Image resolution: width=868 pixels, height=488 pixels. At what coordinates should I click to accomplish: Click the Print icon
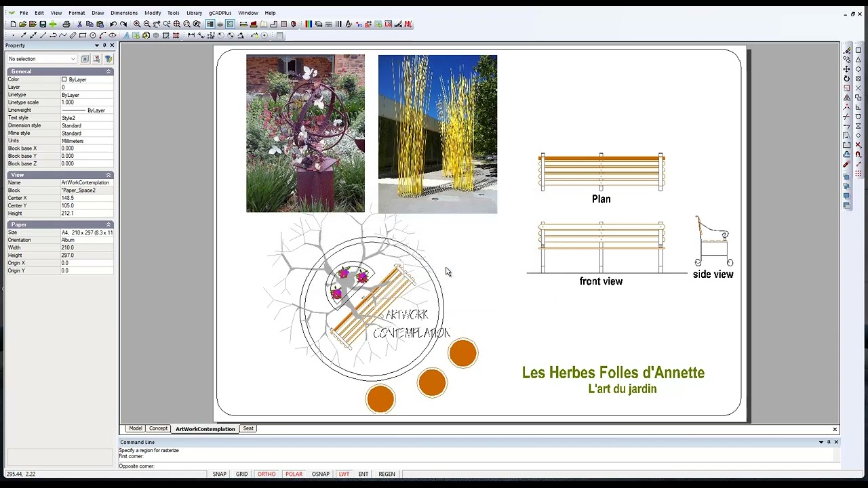(66, 24)
